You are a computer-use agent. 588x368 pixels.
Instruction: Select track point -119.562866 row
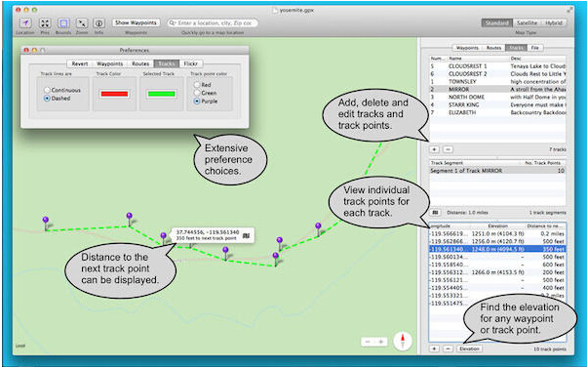coord(497,241)
